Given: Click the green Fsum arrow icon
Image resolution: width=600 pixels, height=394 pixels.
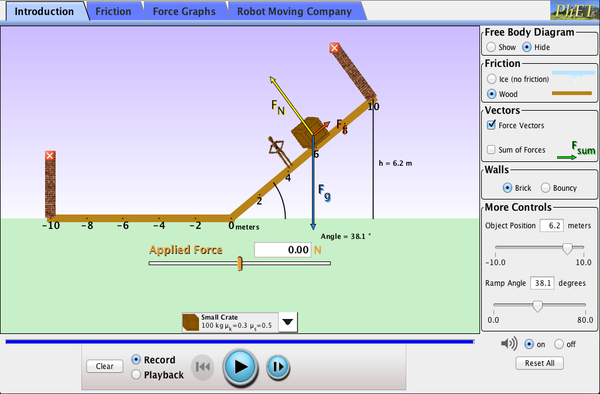Looking at the screenshot, I should click(567, 157).
